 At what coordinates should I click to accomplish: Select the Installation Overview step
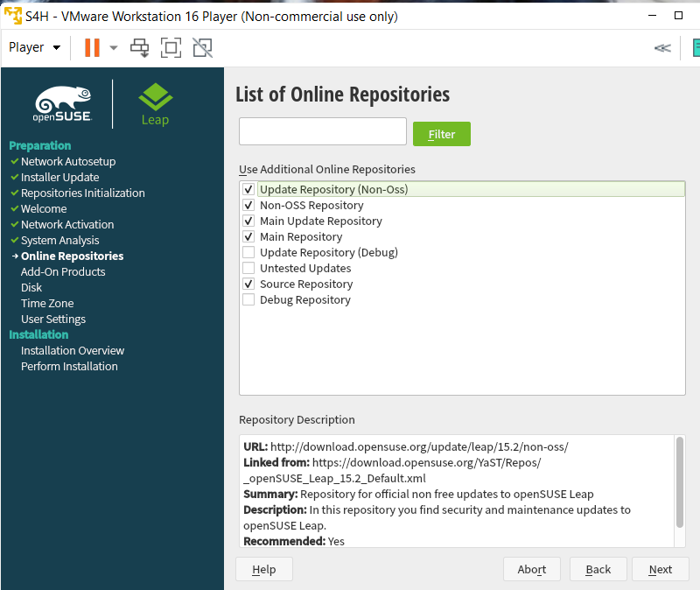tap(73, 351)
